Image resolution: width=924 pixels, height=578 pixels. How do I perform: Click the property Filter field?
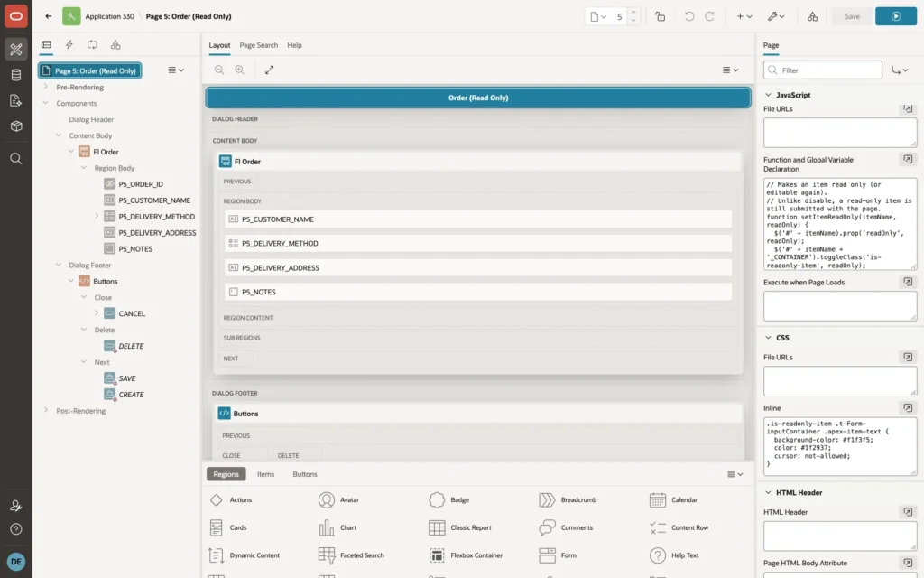click(823, 70)
